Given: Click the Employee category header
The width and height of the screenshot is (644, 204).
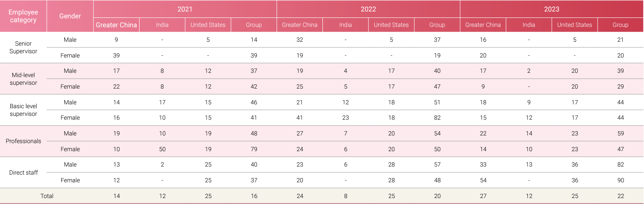Looking at the screenshot, I should [x=23, y=16].
